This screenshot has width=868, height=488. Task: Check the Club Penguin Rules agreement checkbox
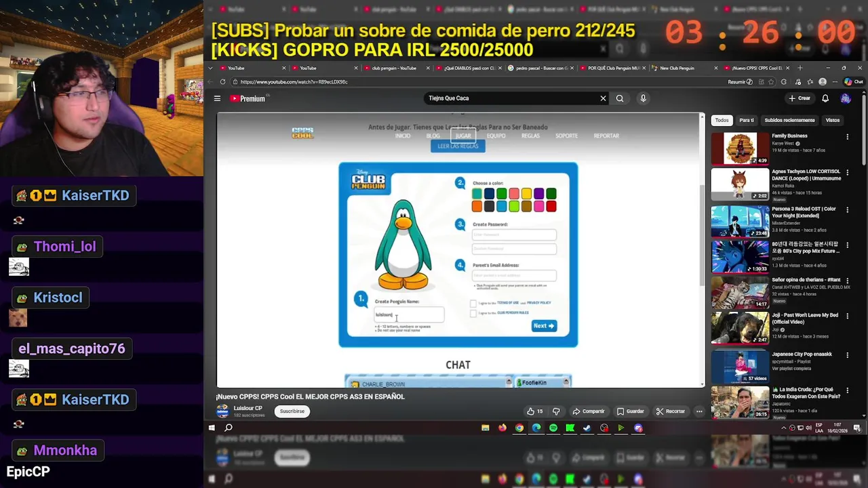click(473, 313)
